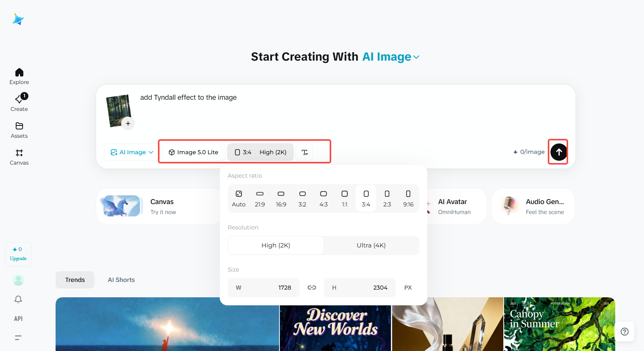644x351 pixels.
Task: Open notifications bell
Action: click(18, 299)
